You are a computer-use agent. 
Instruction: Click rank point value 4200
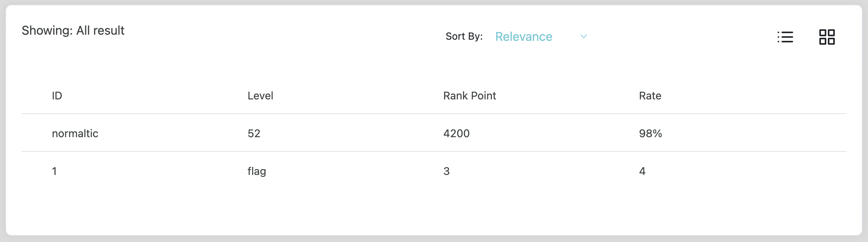pyautogui.click(x=456, y=133)
